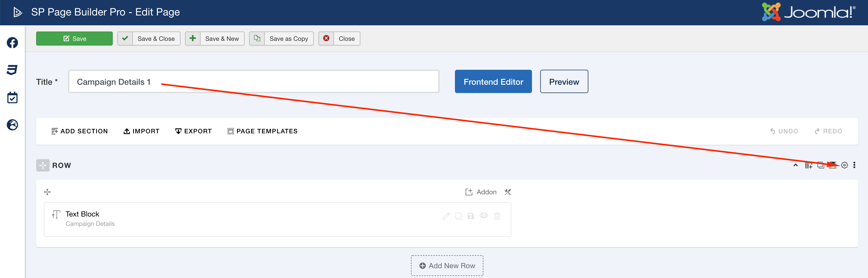Toggle Text Block visibility with the eye icon
This screenshot has width=868, height=278.
[x=484, y=216]
